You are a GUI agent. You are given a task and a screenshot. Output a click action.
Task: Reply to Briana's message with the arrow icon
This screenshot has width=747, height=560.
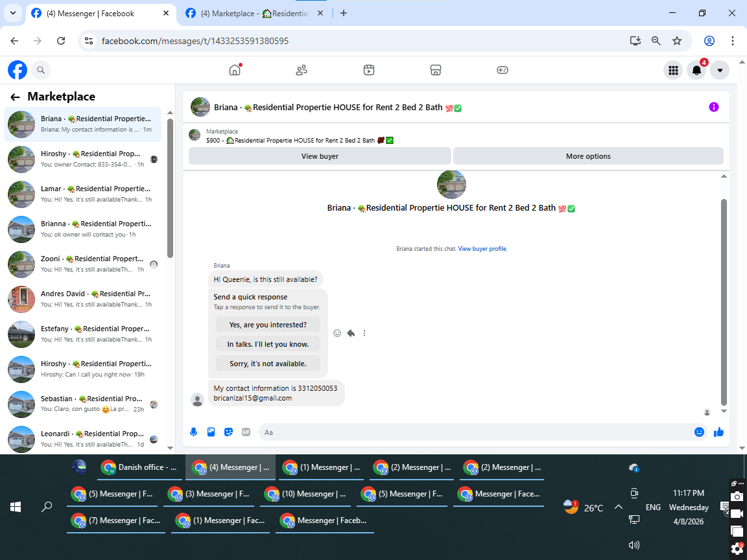coord(351,333)
